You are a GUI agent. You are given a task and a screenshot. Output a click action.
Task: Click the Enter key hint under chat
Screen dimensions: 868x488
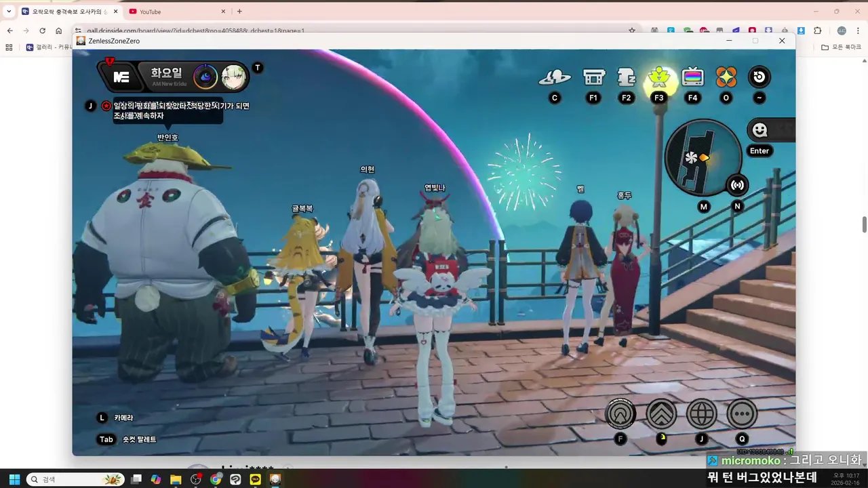click(759, 151)
